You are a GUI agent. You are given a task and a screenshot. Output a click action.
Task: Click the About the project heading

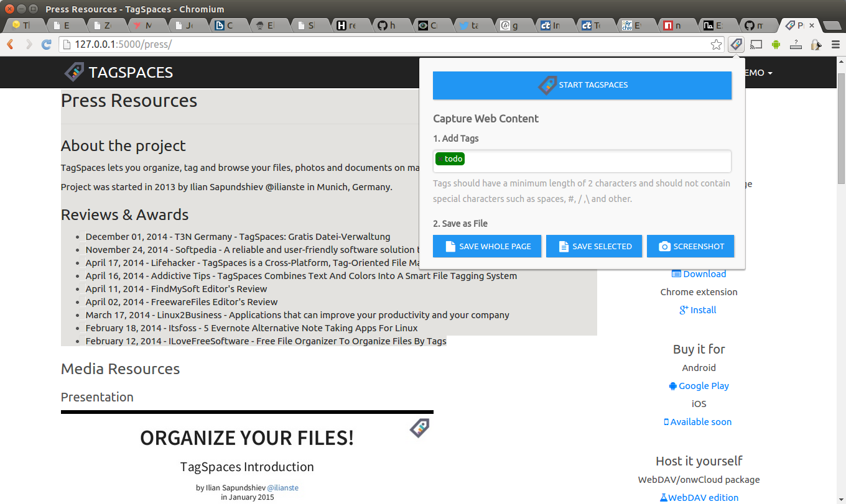123,146
